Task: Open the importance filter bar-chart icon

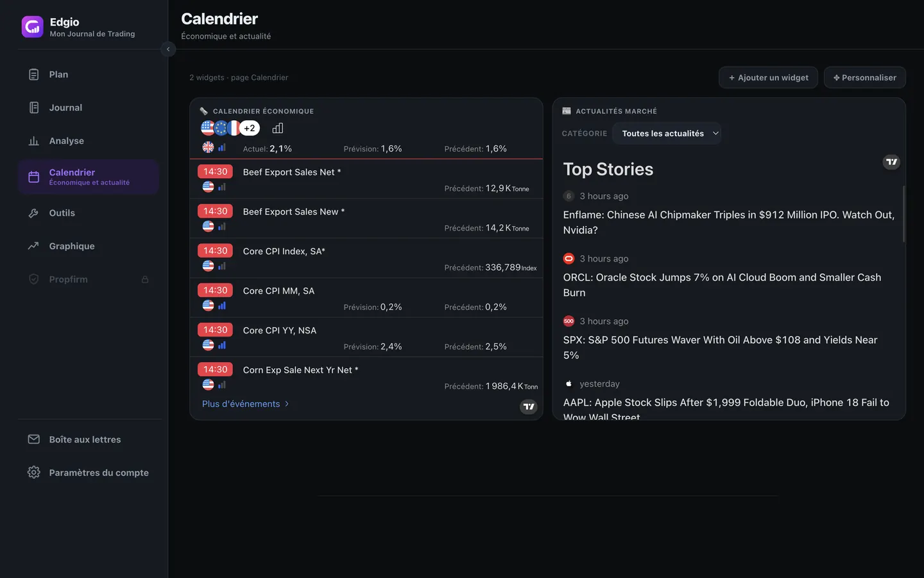Action: point(277,128)
